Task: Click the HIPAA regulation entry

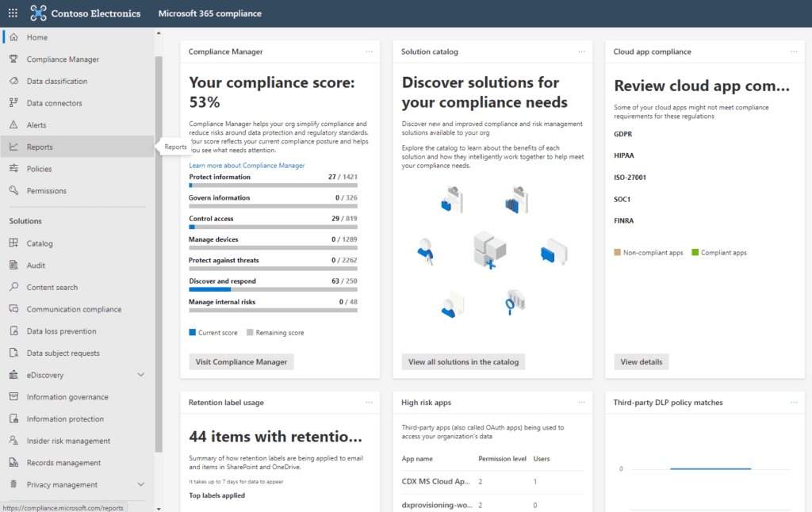Action: point(624,155)
